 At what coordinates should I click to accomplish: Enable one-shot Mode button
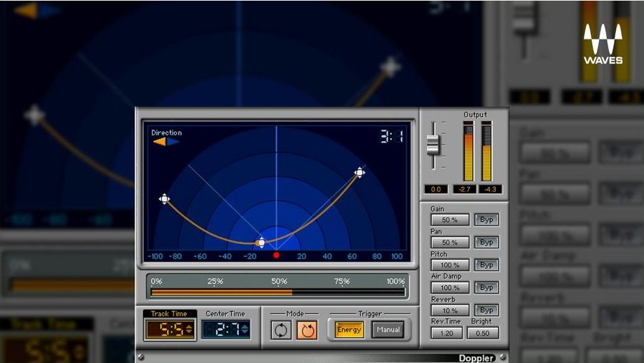click(307, 330)
